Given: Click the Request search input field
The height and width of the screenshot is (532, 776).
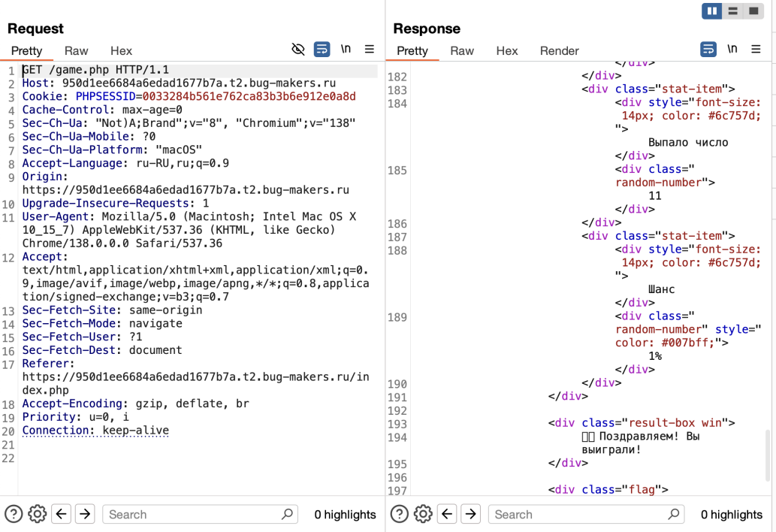Looking at the screenshot, I should click(200, 514).
